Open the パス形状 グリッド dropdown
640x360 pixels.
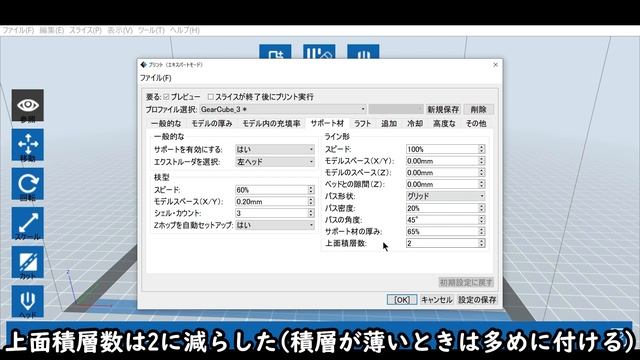point(446,196)
